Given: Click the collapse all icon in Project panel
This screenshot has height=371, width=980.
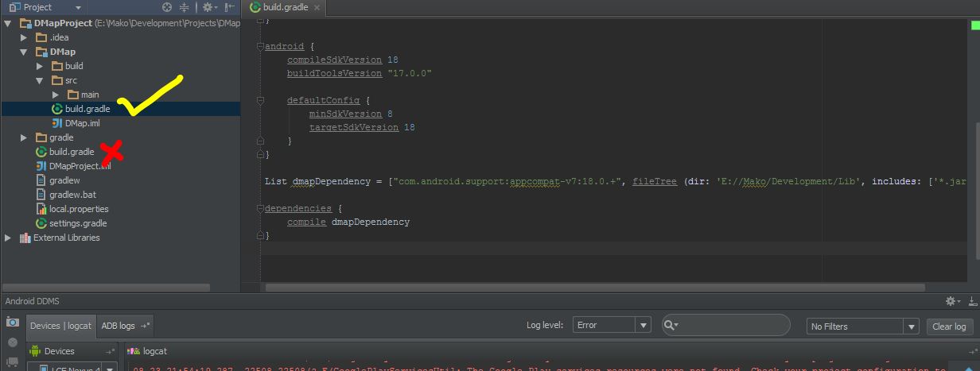Looking at the screenshot, I should pos(185,7).
